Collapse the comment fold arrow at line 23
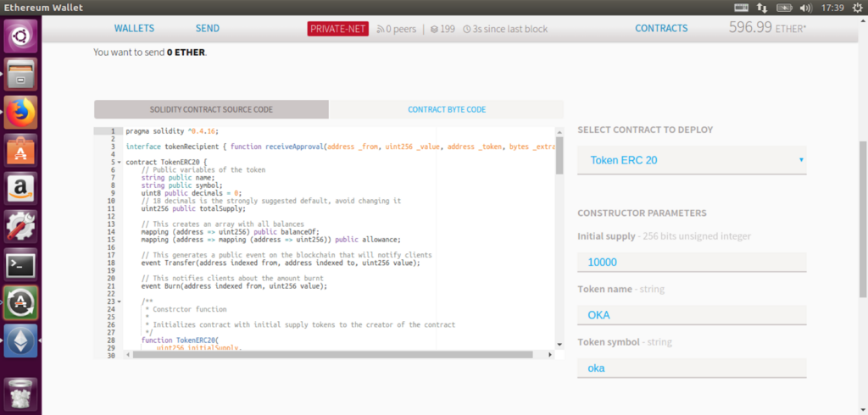This screenshot has width=868, height=415. [x=120, y=302]
